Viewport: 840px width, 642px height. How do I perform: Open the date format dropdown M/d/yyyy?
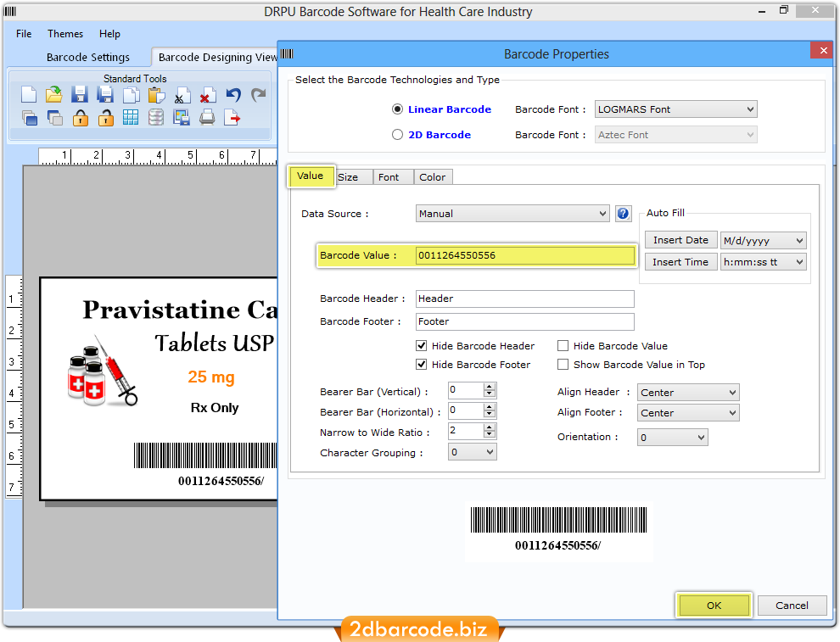point(763,240)
